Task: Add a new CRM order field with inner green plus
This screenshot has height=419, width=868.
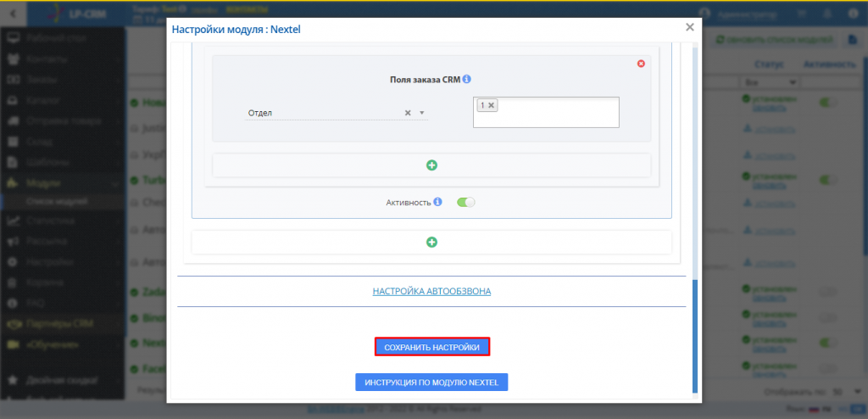Action: [x=431, y=165]
